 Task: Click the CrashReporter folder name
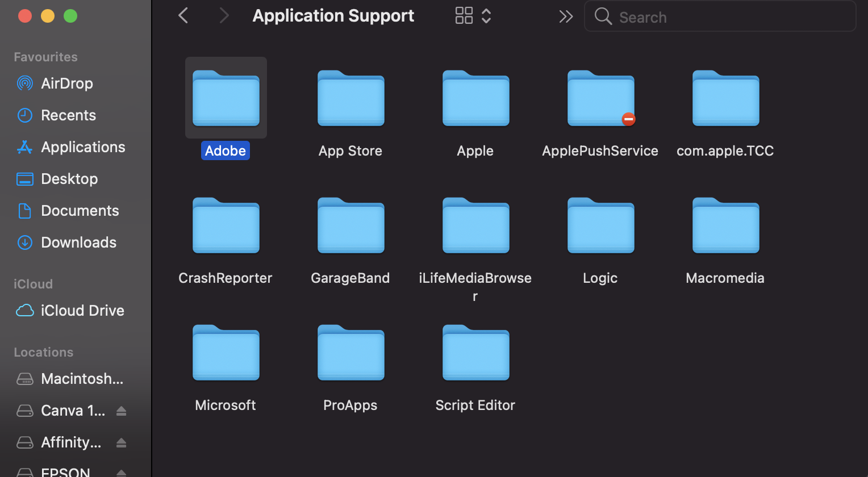(x=226, y=278)
